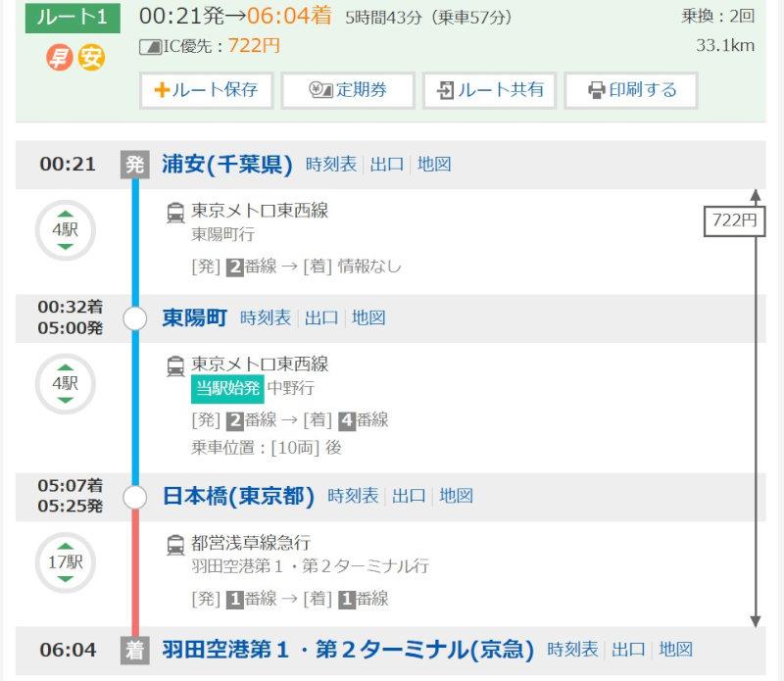784x681 pixels.
Task: Open the 定期券 pass fare button
Action: (x=348, y=90)
